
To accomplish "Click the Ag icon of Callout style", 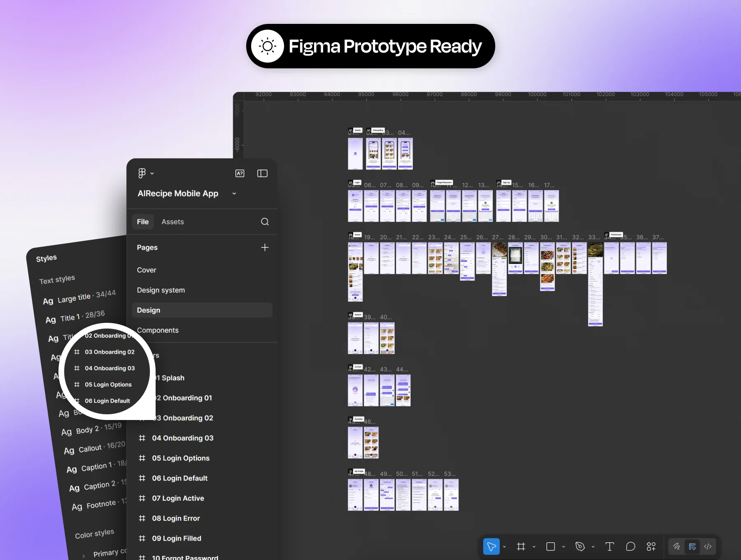I will coord(69,450).
